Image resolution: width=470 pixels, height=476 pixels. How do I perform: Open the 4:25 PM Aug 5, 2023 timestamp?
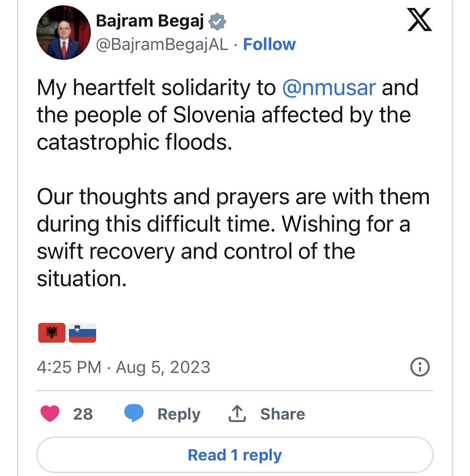(123, 367)
